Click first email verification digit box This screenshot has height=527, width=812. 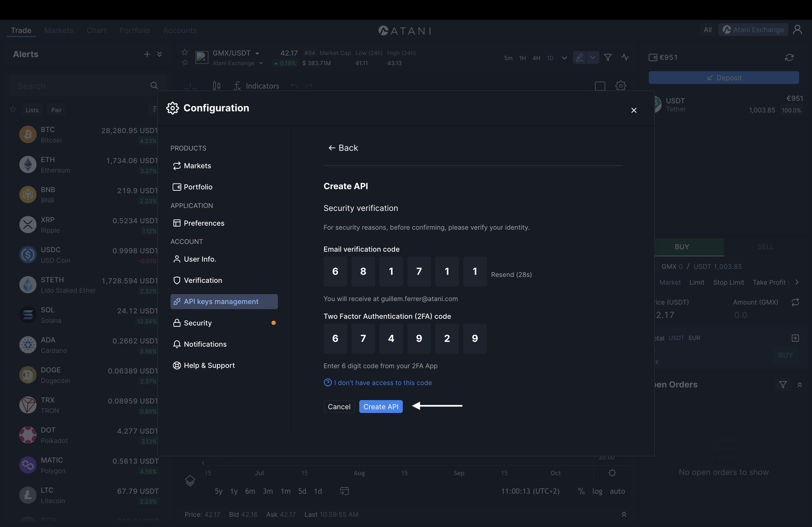coord(335,271)
